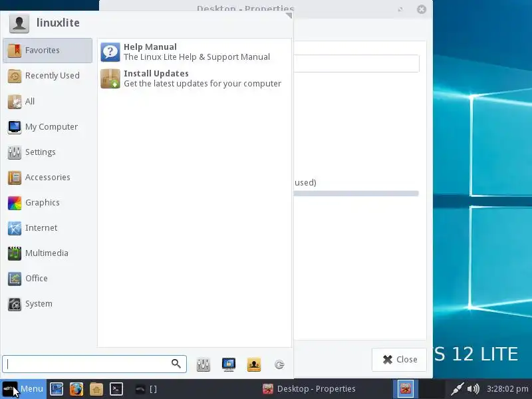Switch to Desktop - Properties taskbar window
This screenshot has height=399, width=532.
[309, 389]
